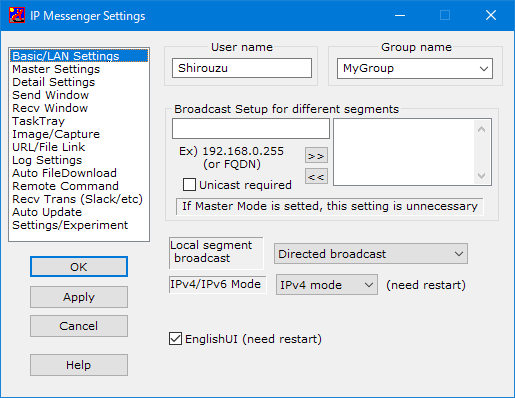Close the IP Messenger Settings window
515x398 pixels.
coord(491,15)
